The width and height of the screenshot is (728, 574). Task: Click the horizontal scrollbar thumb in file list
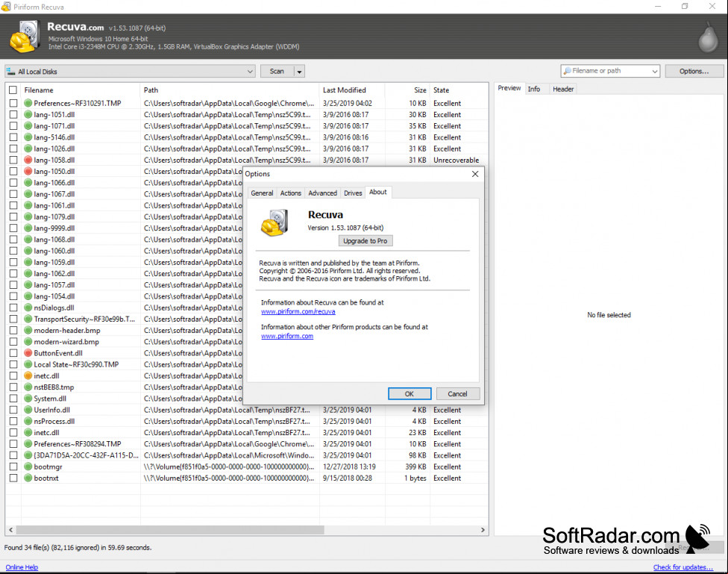170,530
